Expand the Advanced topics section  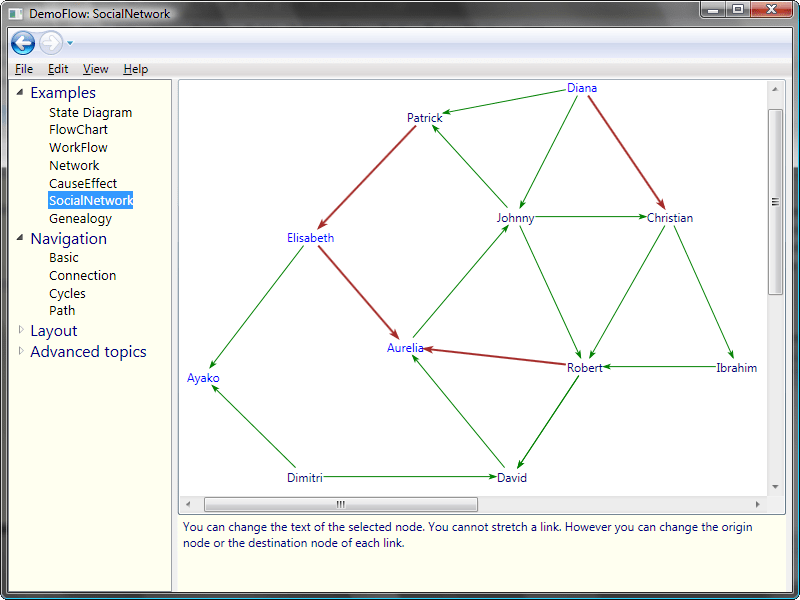20,350
